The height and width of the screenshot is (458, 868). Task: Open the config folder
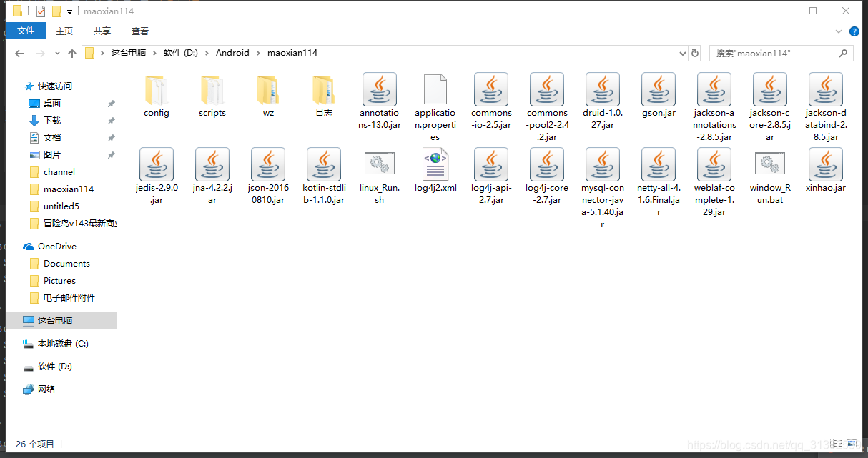click(156, 96)
